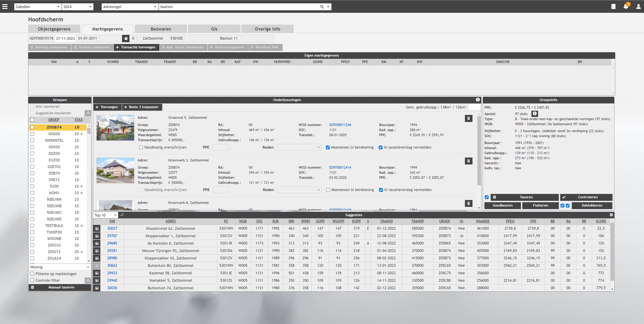The width and height of the screenshot is (644, 324).
Task: Open photo for Kloppersakker 43 row
Action: pos(97,258)
